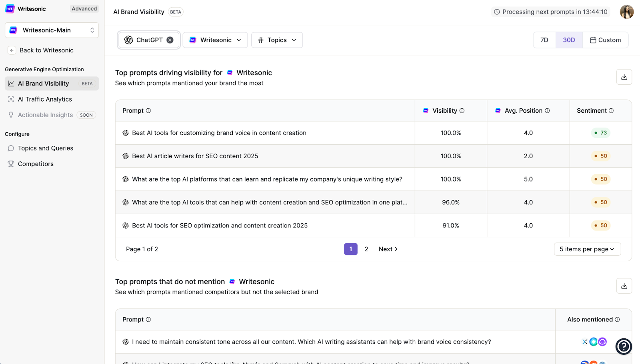Download the top prompts driving visibility table
Viewport: 640px width, 364px height.
(624, 77)
